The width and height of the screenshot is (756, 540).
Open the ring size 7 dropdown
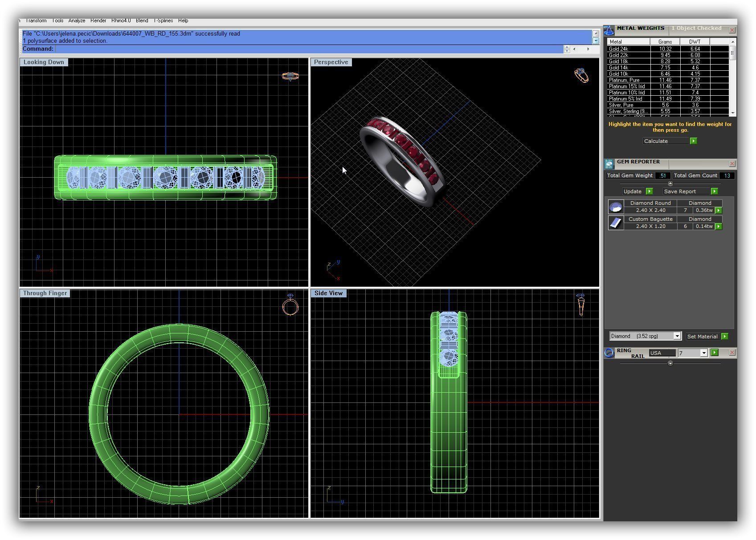[704, 353]
